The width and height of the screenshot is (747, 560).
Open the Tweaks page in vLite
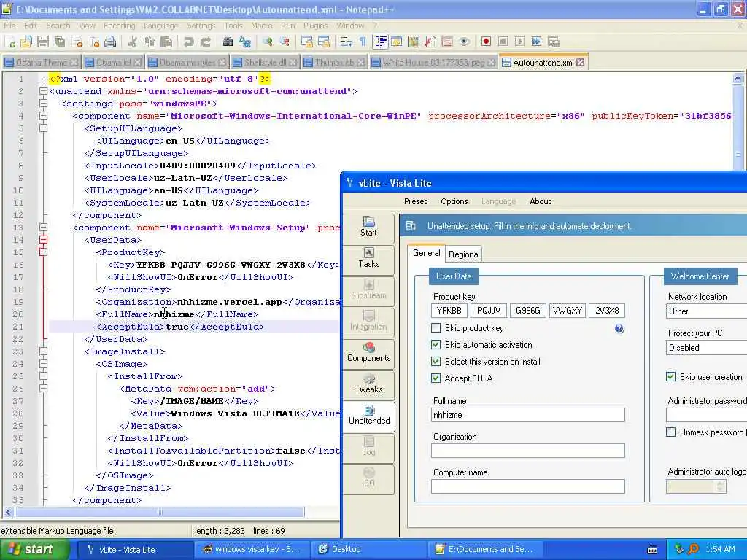pyautogui.click(x=368, y=384)
